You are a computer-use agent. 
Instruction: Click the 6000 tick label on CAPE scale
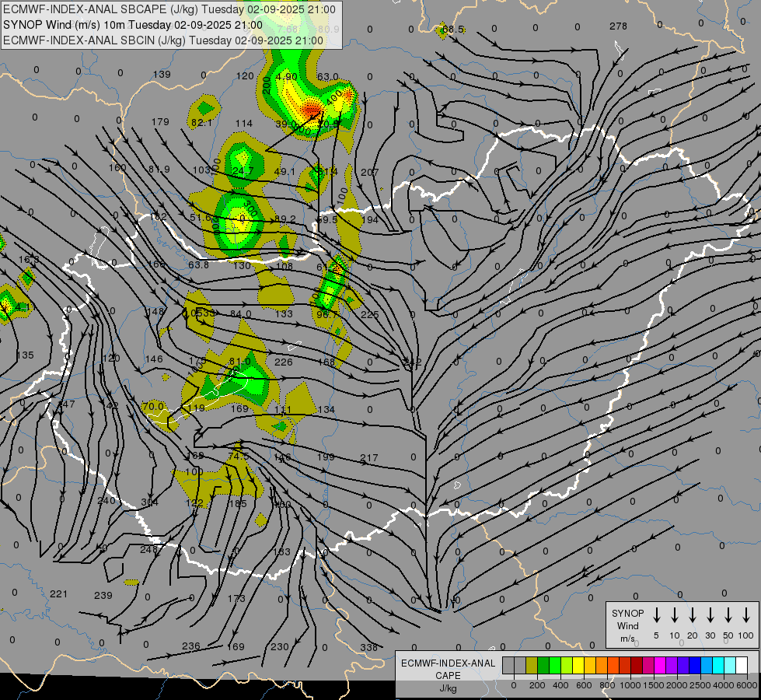pos(748,685)
